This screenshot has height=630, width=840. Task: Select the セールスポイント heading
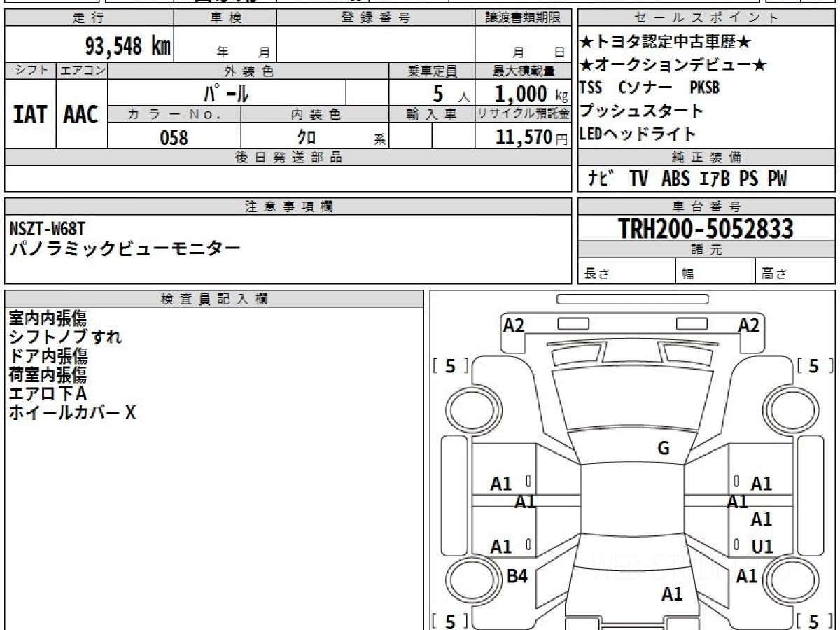706,18
